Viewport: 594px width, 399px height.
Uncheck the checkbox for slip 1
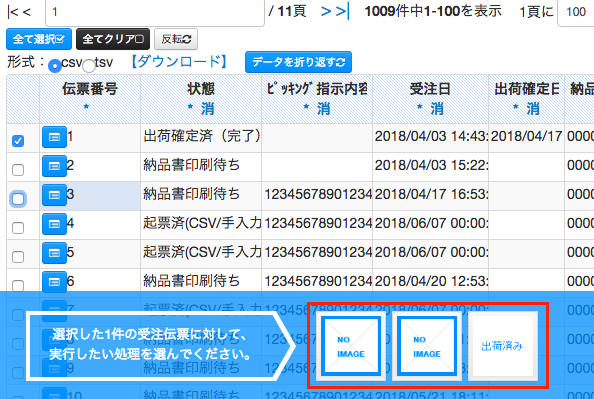[18, 141]
